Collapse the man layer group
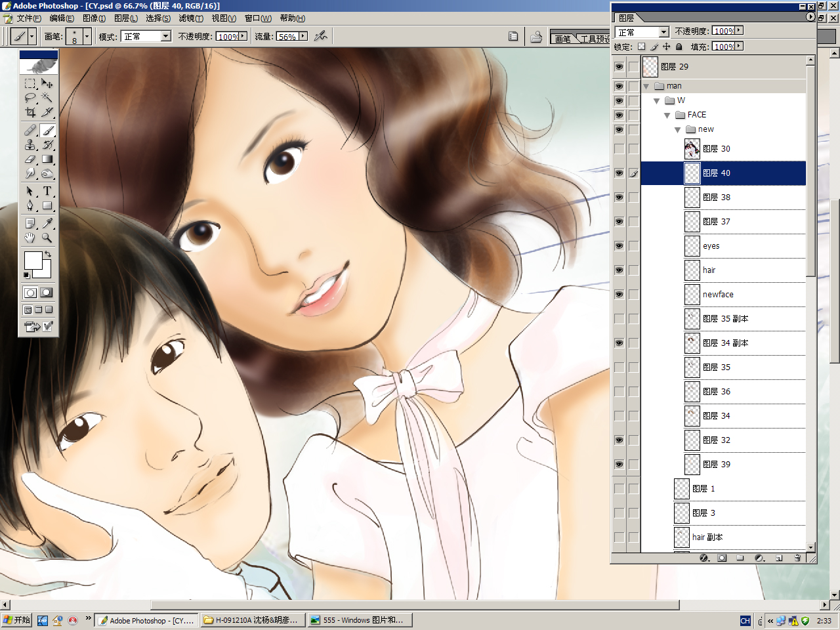Viewport: 840px width, 630px height. pyautogui.click(x=646, y=86)
